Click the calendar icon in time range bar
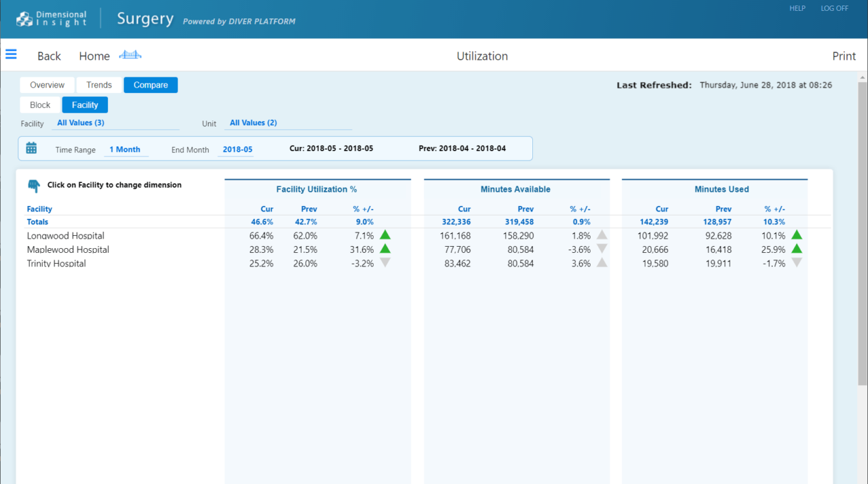The height and width of the screenshot is (484, 868). [31, 148]
